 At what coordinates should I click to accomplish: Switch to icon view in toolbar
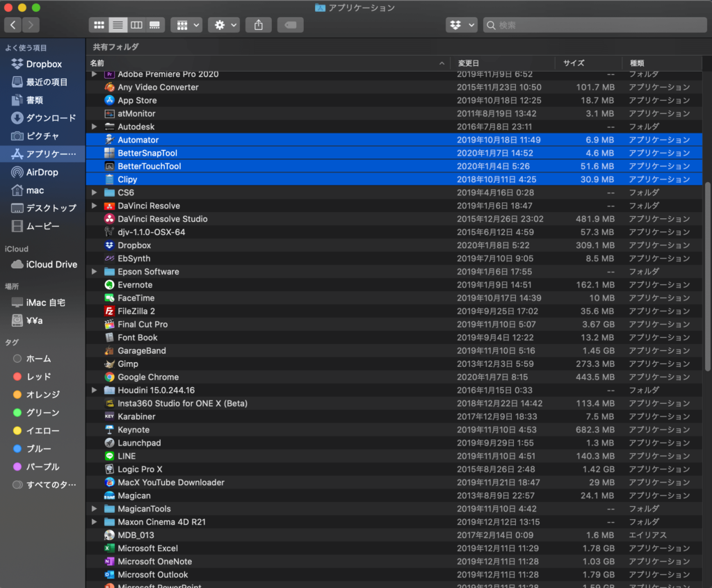99,25
